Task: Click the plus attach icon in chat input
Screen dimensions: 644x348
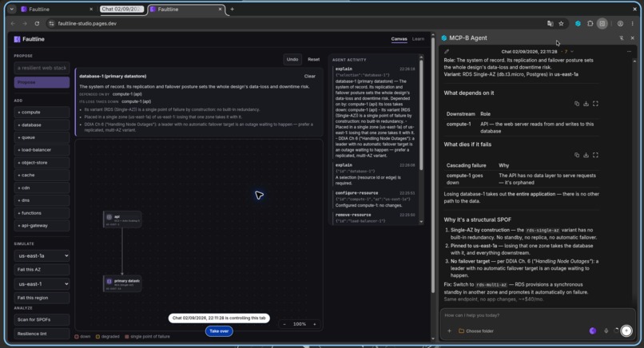Action: click(x=449, y=330)
